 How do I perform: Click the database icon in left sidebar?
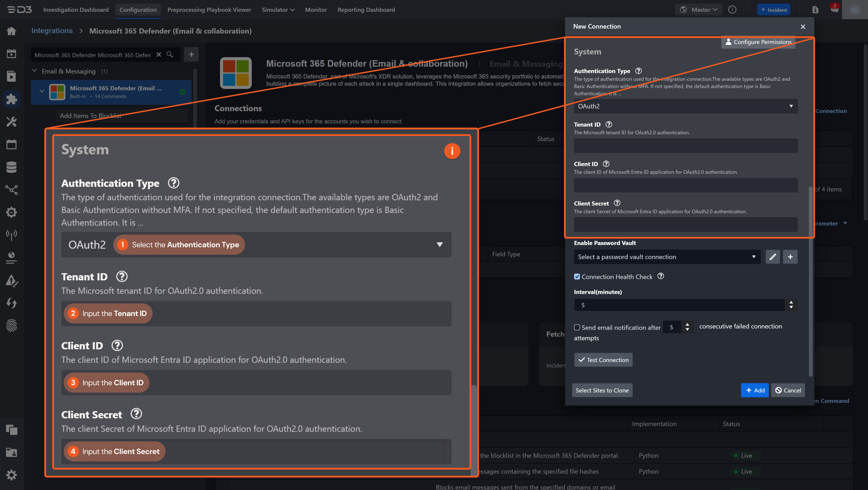12,167
